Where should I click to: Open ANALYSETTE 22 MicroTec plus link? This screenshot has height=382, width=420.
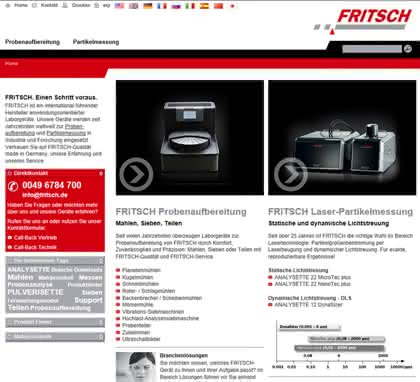[313, 277]
